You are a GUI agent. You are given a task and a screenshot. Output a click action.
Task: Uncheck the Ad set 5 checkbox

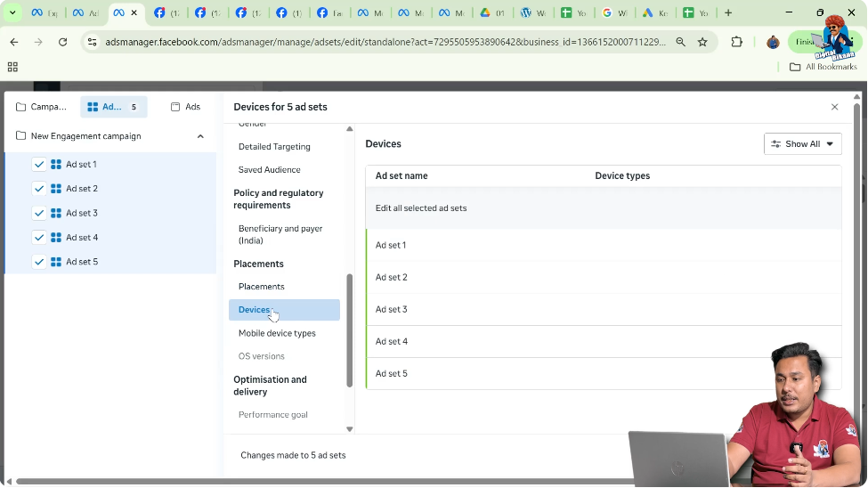[x=39, y=262]
